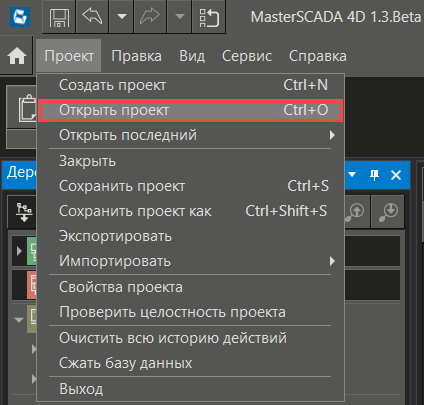Expand the Импортировать submenu
424x405 pixels.
191,261
